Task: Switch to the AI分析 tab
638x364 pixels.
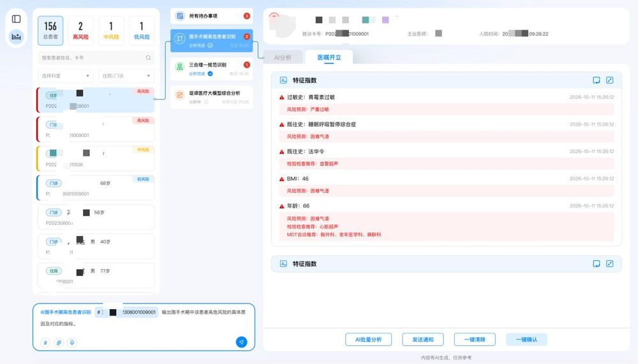Action: (x=283, y=57)
